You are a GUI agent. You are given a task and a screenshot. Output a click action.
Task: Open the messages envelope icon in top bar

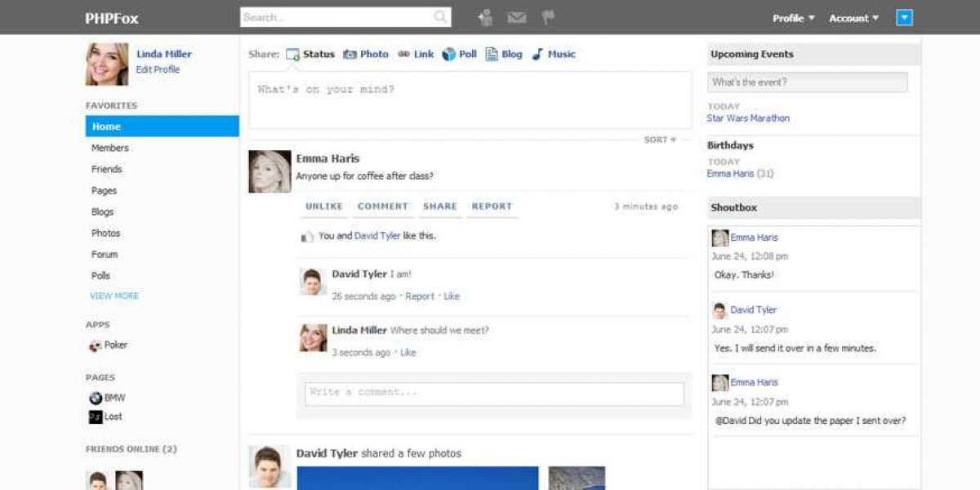coord(517,16)
